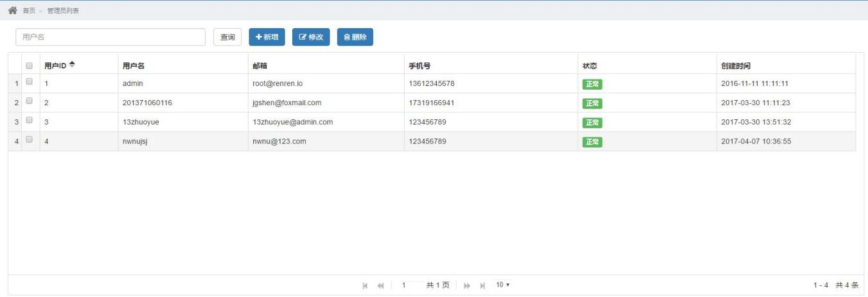Click the 用户ID sort arrow icon
Image resolution: width=868 pixels, height=297 pixels.
click(72, 64)
